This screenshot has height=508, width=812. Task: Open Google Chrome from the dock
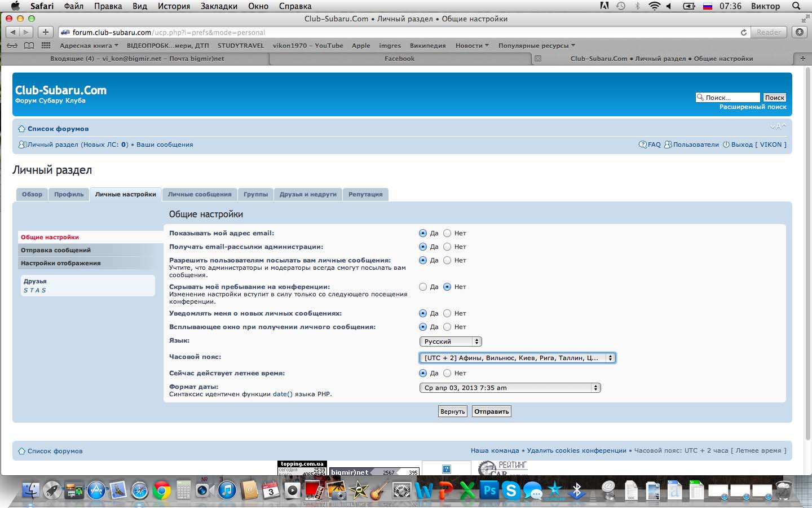(161, 491)
